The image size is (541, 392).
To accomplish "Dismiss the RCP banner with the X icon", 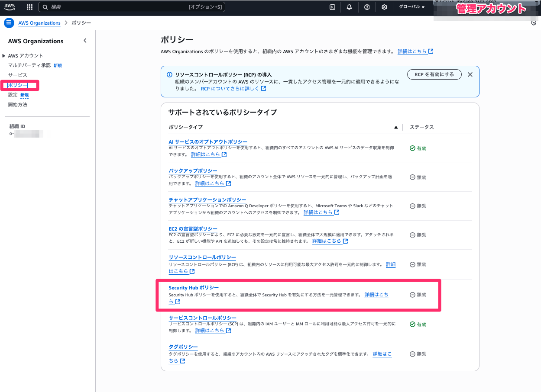I will coord(470,74).
